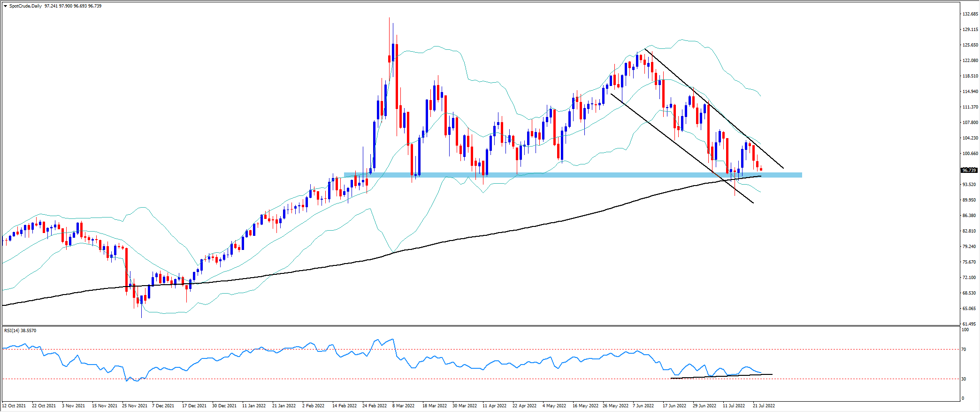
Task: Select the current price tag 96.739
Action: click(x=969, y=170)
